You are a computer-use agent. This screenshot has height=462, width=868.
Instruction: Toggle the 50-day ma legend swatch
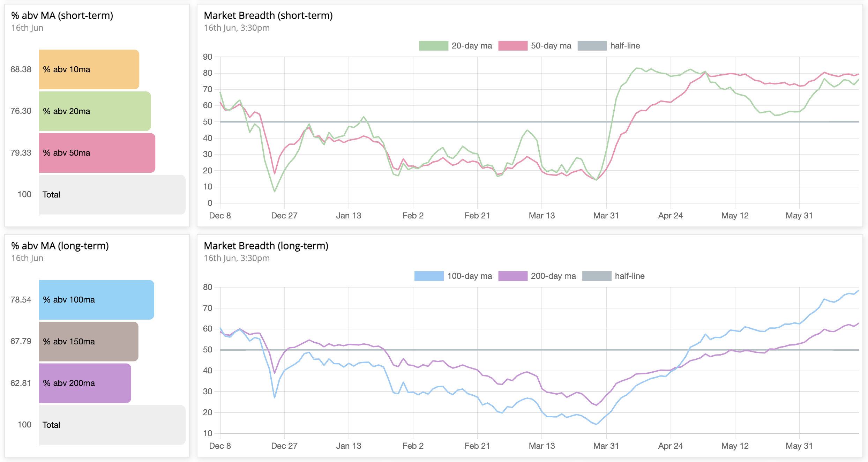pos(513,46)
